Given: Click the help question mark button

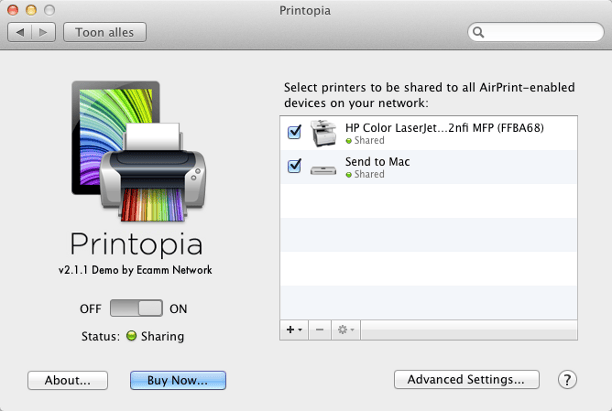Looking at the screenshot, I should 567,380.
